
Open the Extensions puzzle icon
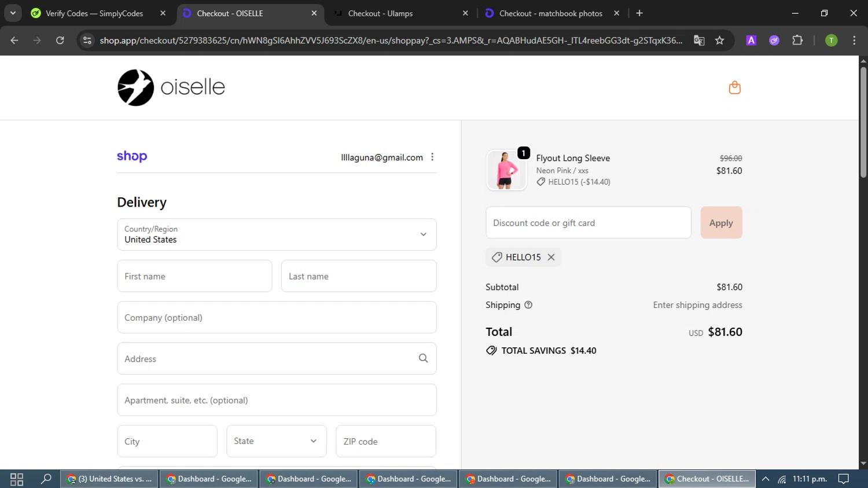[x=797, y=40]
